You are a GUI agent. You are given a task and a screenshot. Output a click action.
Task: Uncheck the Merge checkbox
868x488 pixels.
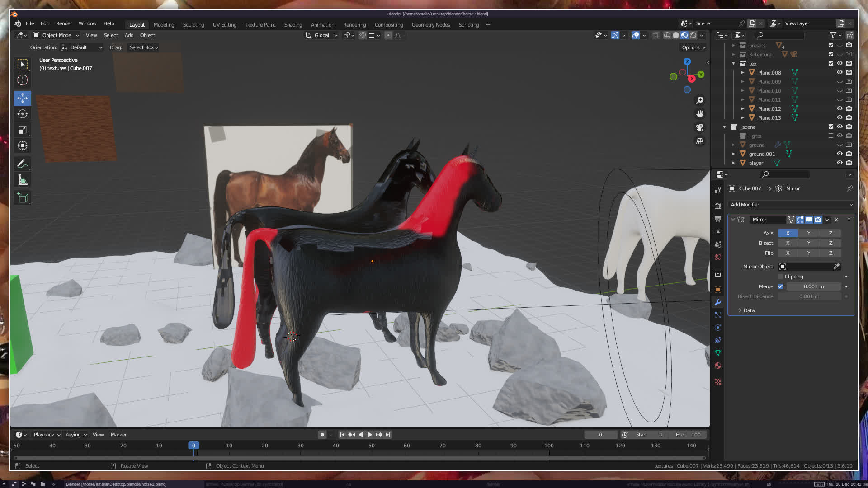click(780, 286)
